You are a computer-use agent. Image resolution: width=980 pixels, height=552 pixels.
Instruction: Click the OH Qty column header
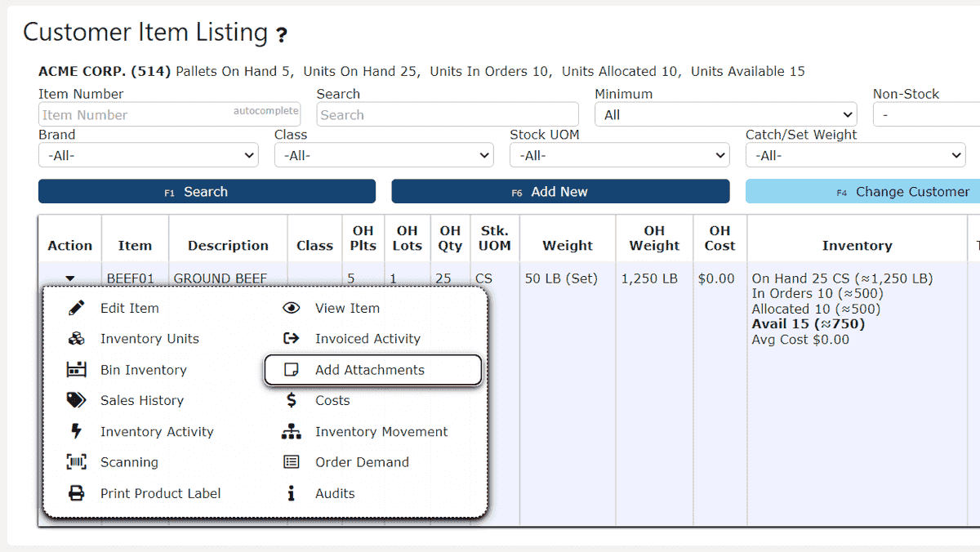coord(450,238)
